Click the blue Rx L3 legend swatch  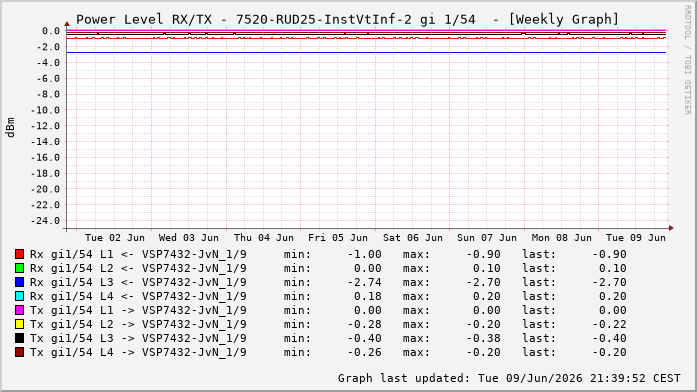pos(19,282)
